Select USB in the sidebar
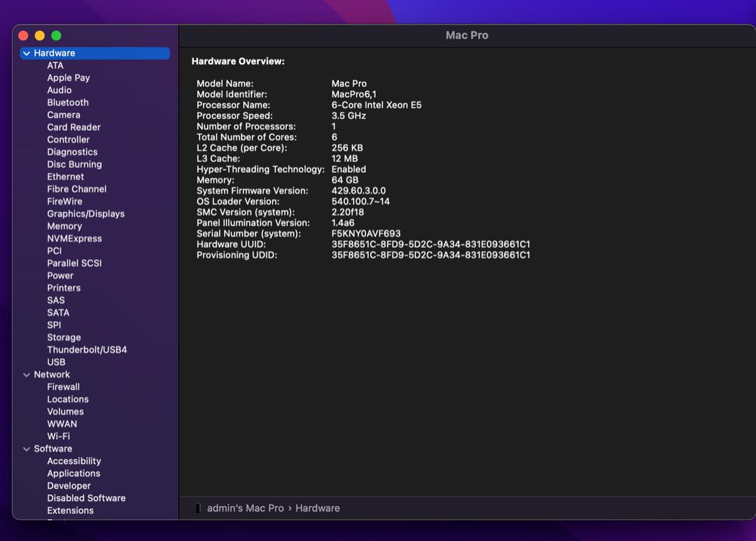756x541 pixels. pos(57,362)
